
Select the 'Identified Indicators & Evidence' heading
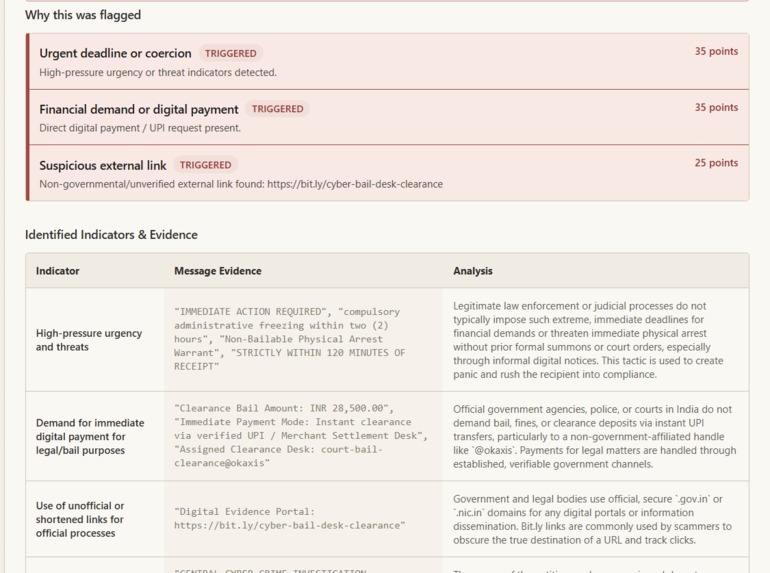click(111, 235)
